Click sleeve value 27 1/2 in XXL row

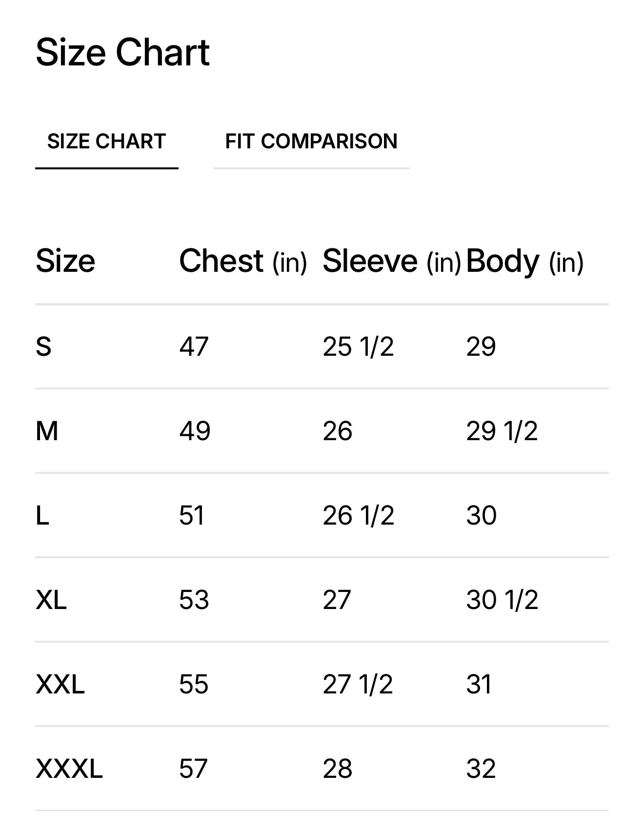tap(358, 684)
